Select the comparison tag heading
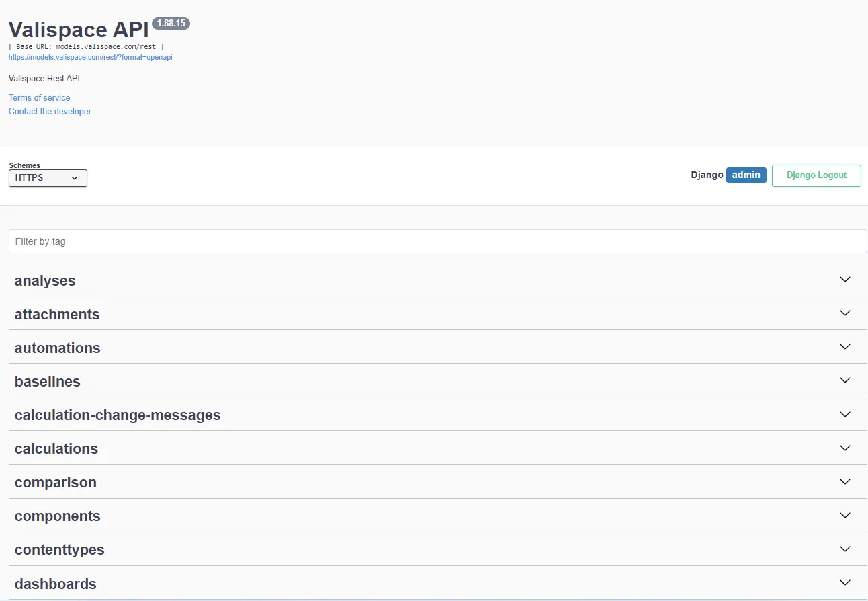Screen dimensions: 868x601 click(x=56, y=482)
